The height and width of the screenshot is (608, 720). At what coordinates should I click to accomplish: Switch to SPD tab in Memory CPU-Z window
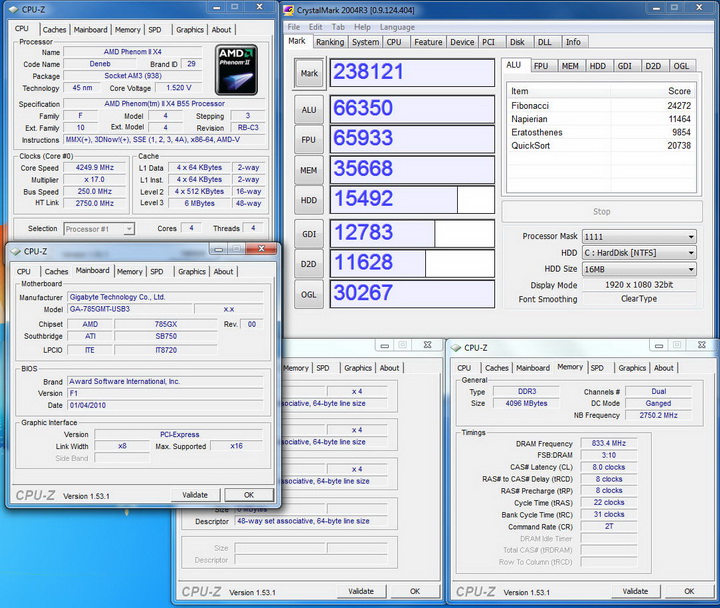click(597, 368)
